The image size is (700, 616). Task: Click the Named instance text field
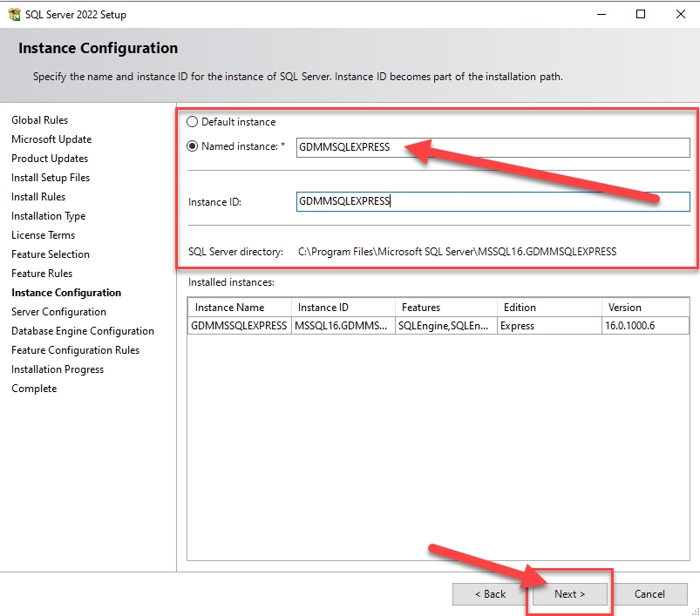493,147
